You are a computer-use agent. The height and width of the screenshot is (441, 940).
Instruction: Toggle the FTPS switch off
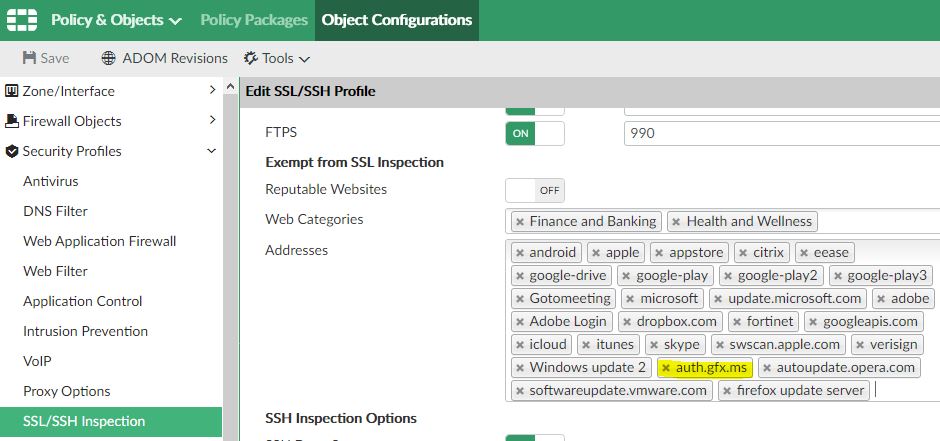click(534, 133)
